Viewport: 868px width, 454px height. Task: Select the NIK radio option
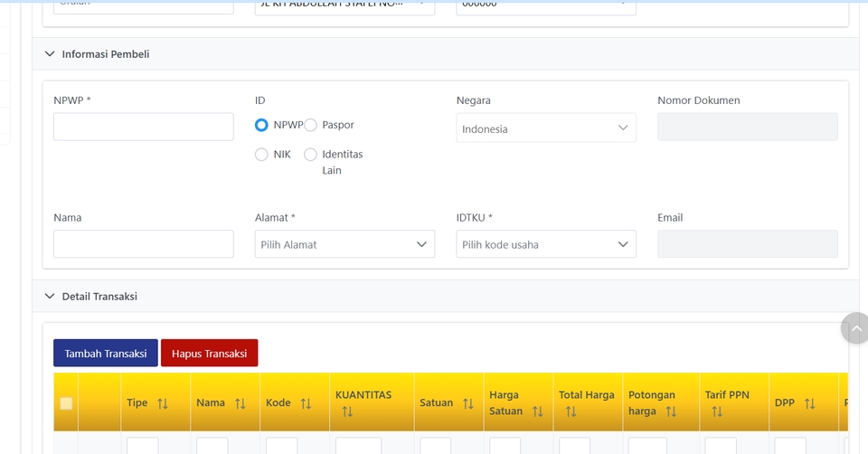(261, 155)
